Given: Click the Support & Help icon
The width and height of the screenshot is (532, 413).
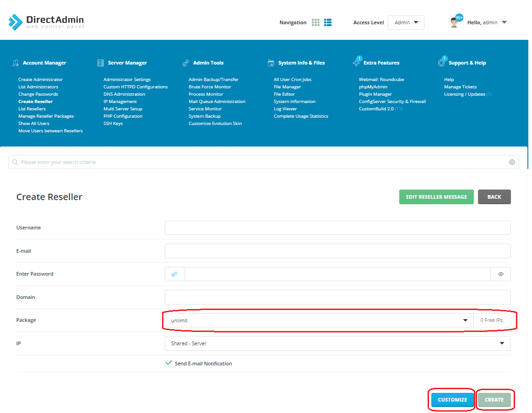Looking at the screenshot, I should pos(441,62).
